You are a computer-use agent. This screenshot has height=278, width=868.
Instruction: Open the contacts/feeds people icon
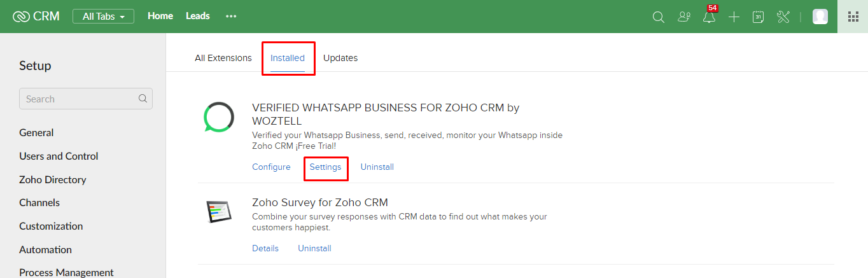(684, 17)
